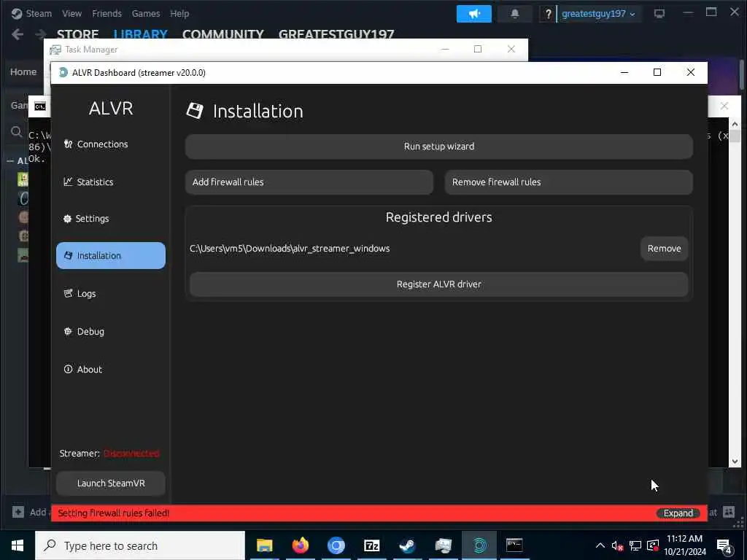
Task: Switch to Steam via taskbar icon
Action: (x=407, y=545)
